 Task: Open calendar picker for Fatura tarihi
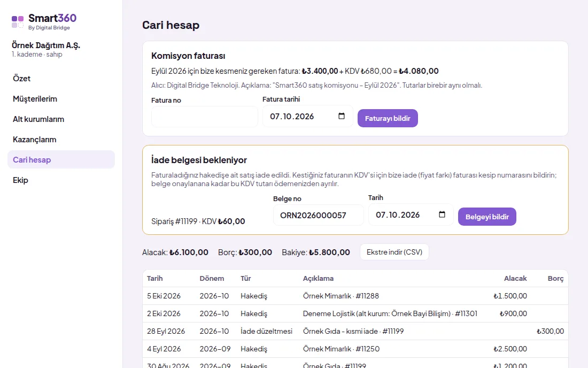pyautogui.click(x=341, y=116)
